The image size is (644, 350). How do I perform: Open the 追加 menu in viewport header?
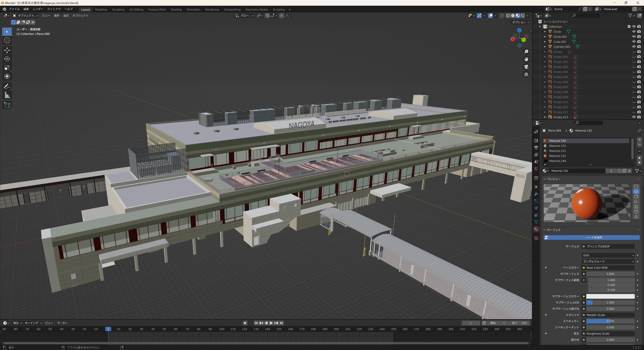click(x=66, y=15)
